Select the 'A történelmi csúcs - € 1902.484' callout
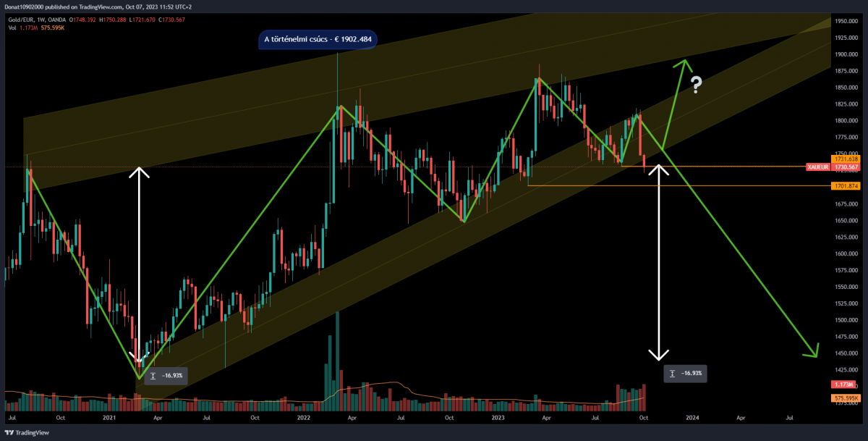Image resolution: width=868 pixels, height=441 pixels. [318, 39]
